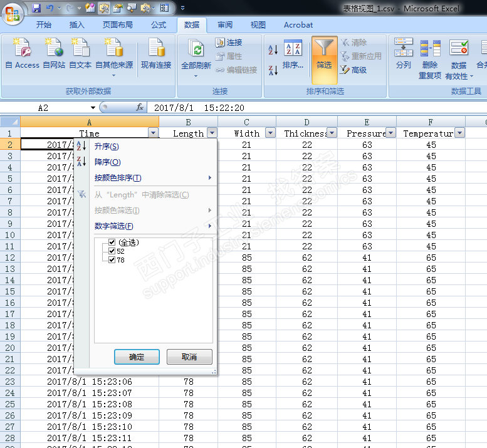487x448 pixels.
Task: Click cell 2017/8/1 15:23:11 in row 28
Action: (90, 438)
